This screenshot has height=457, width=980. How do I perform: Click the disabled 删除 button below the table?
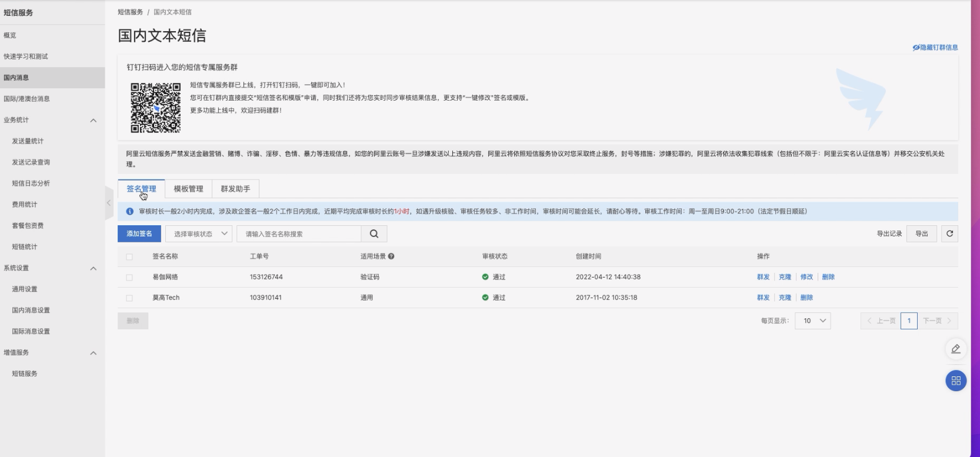[133, 321]
